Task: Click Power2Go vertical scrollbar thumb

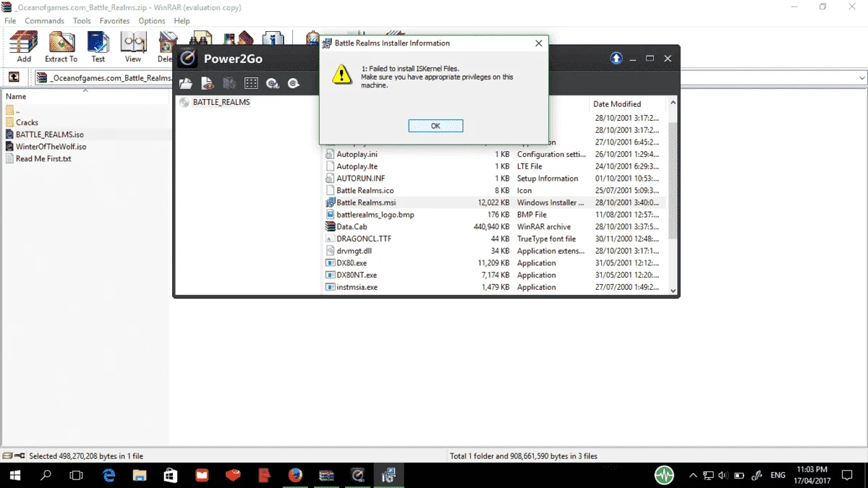Action: click(x=673, y=179)
